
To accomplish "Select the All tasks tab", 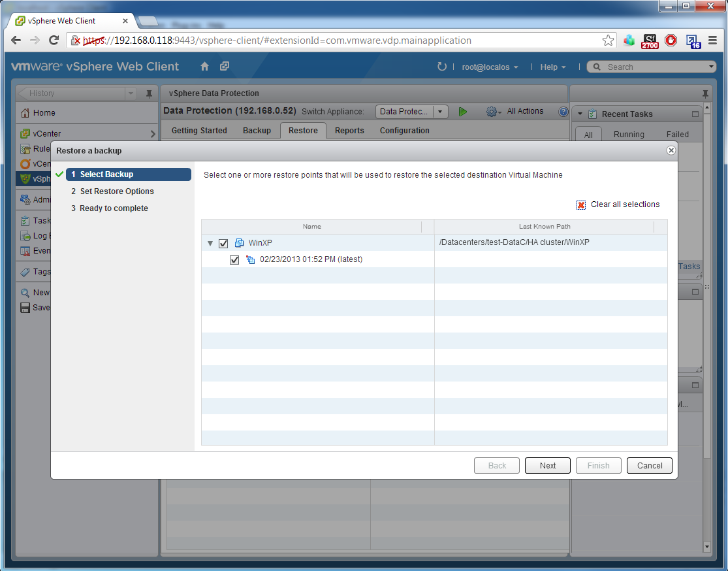I will (588, 135).
